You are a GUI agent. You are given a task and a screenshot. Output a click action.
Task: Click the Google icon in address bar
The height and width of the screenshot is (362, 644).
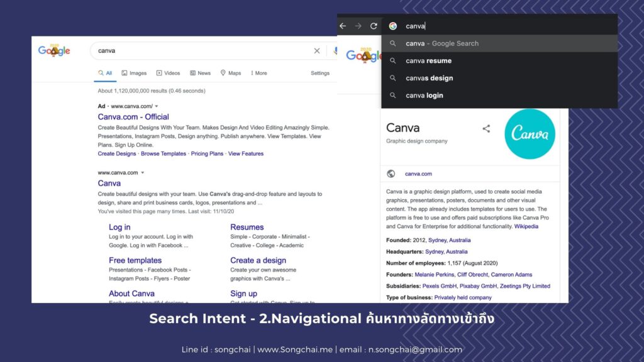(x=393, y=26)
